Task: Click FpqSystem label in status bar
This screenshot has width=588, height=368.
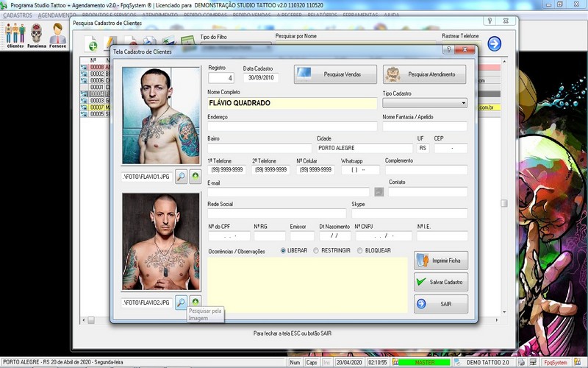Action: click(x=556, y=362)
